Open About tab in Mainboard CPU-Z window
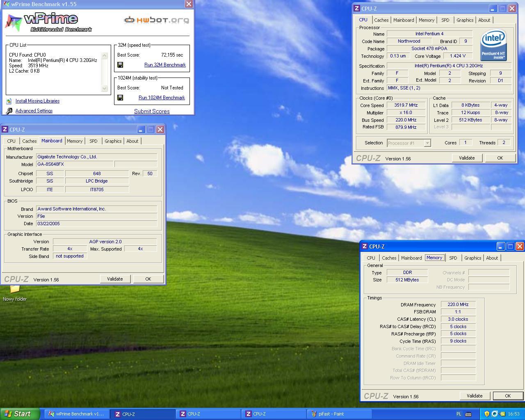Screen dimensions: 525x420 [132, 141]
